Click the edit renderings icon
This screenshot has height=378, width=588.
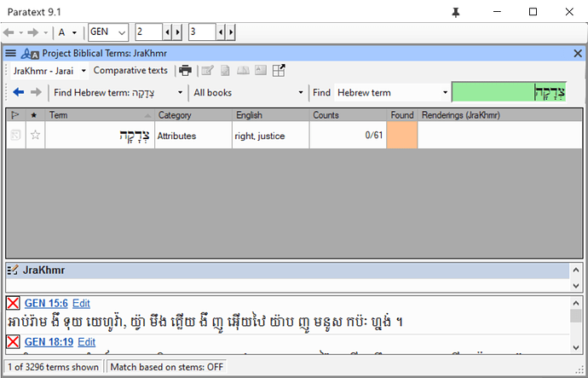(207, 71)
